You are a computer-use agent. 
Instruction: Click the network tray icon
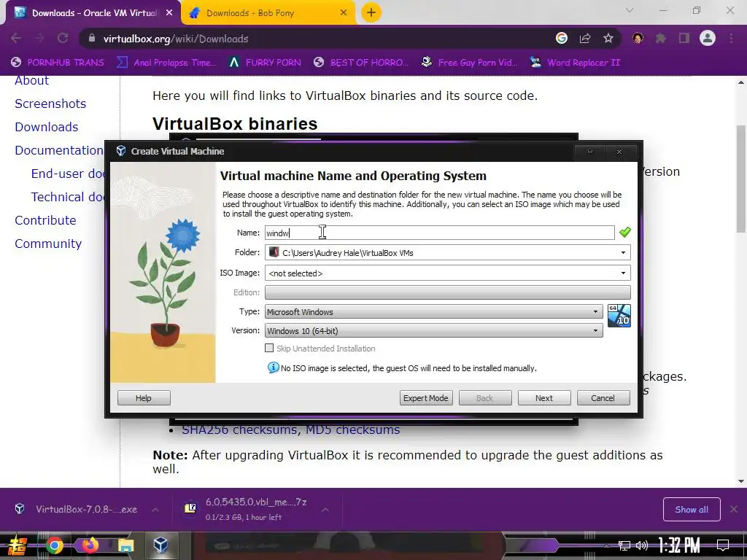point(624,545)
